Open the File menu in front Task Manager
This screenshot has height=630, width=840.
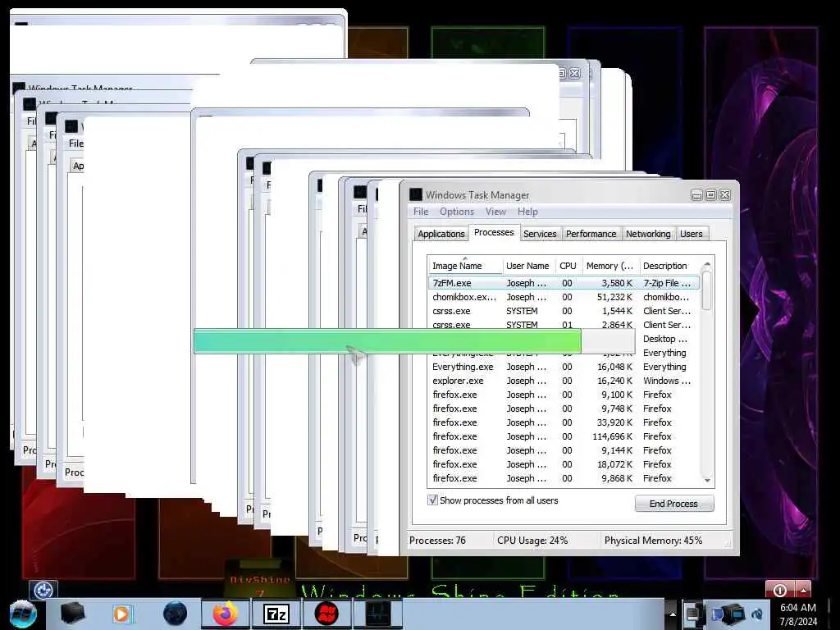point(421,212)
